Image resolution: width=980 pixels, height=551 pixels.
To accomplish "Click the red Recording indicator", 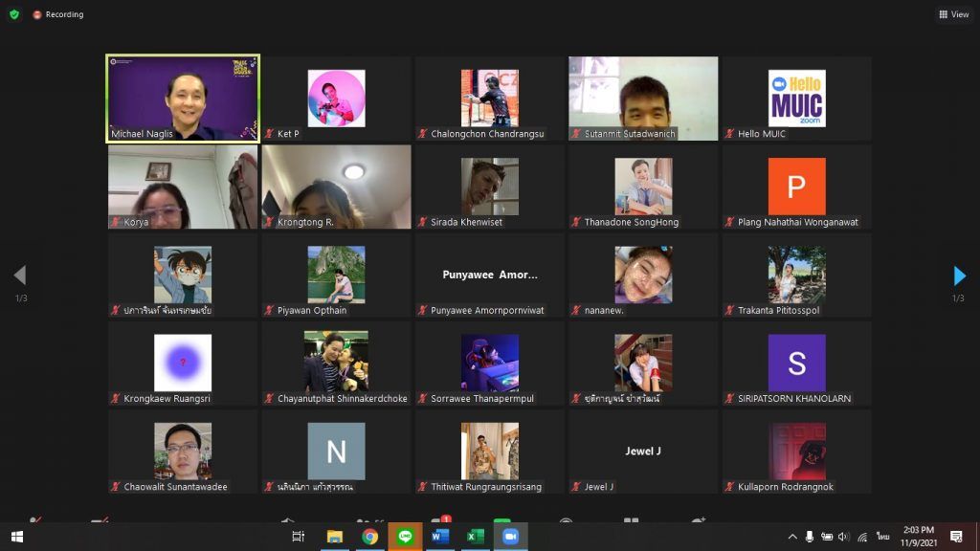I will pyautogui.click(x=58, y=14).
